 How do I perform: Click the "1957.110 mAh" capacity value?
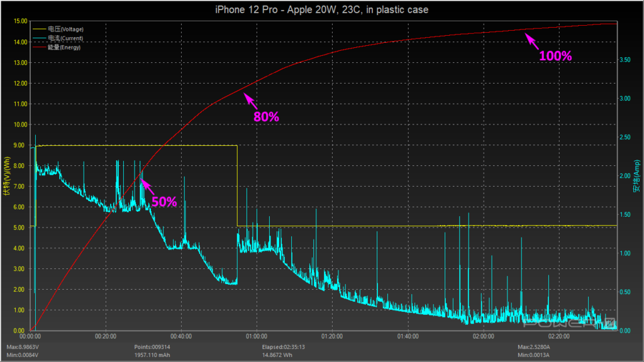click(x=152, y=355)
